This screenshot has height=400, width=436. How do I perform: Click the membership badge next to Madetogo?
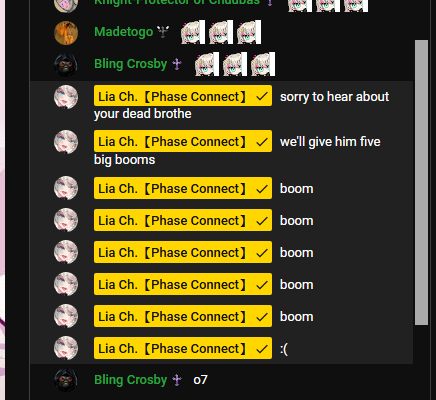[x=163, y=32]
